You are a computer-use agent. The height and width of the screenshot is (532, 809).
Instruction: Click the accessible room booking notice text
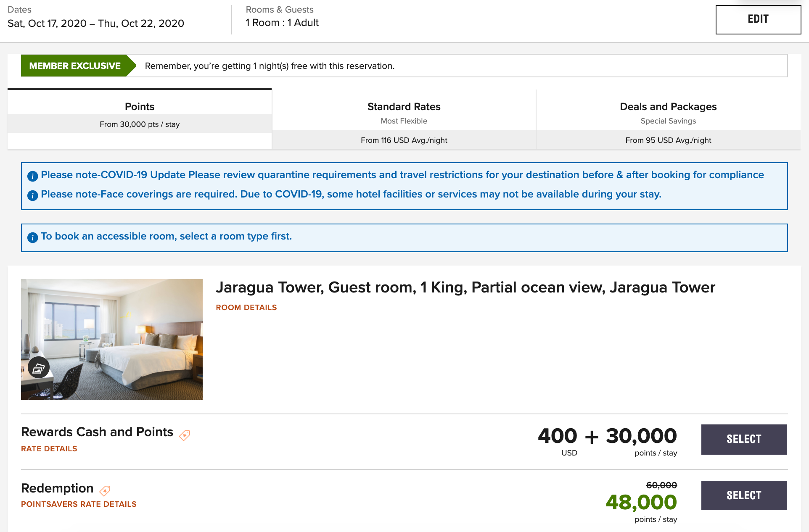(166, 236)
